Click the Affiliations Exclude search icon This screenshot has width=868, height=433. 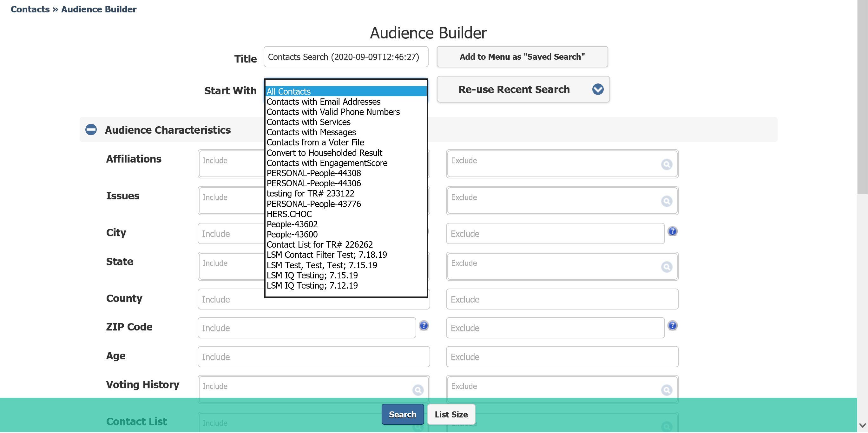(x=667, y=164)
